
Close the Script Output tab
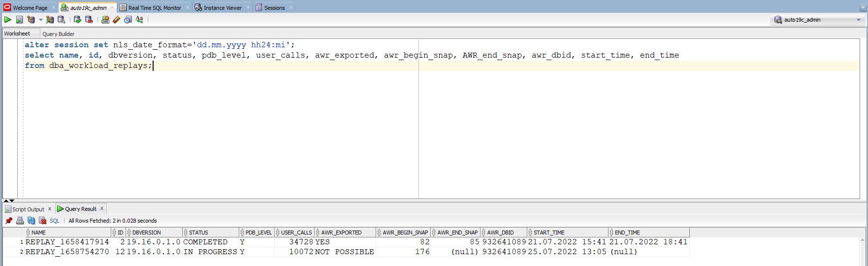coord(49,209)
